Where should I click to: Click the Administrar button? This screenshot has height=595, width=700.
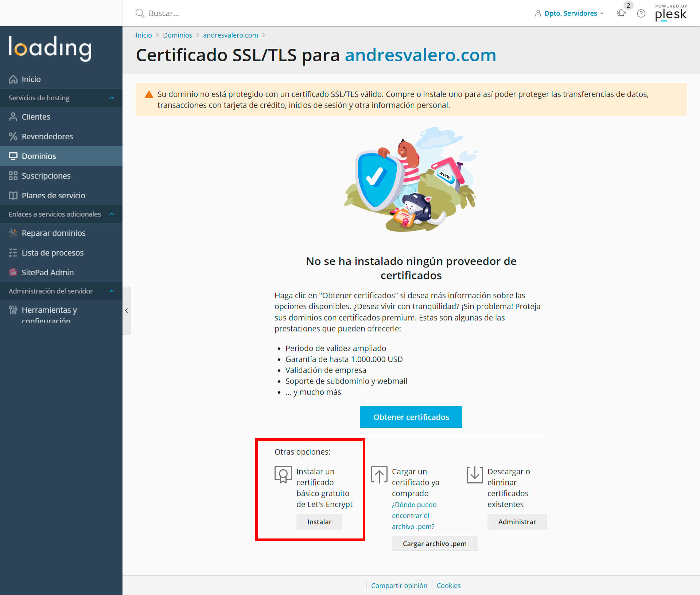(517, 522)
